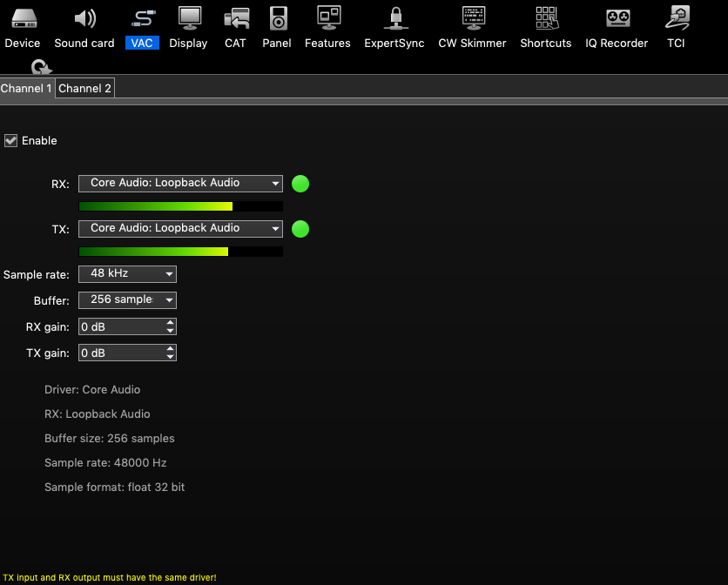The height and width of the screenshot is (585, 728).
Task: Click the green RX status indicator
Action: (300, 184)
